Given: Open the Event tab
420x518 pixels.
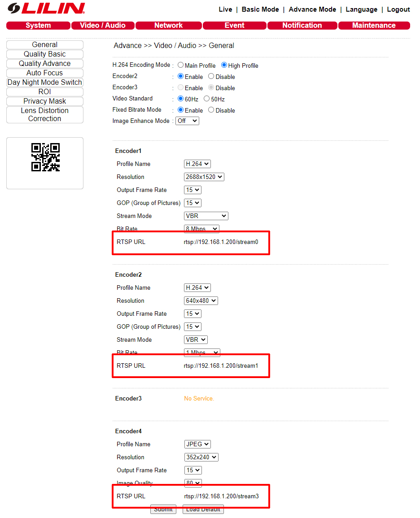Looking at the screenshot, I should tap(235, 26).
